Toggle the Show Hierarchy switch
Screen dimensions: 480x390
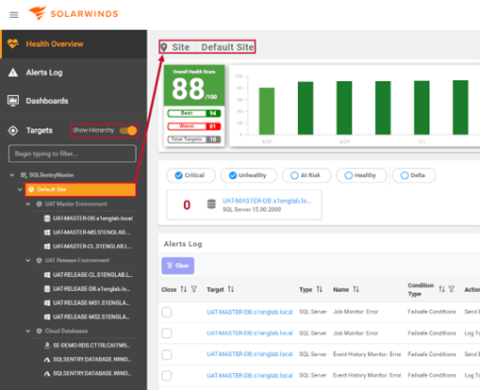coord(128,130)
